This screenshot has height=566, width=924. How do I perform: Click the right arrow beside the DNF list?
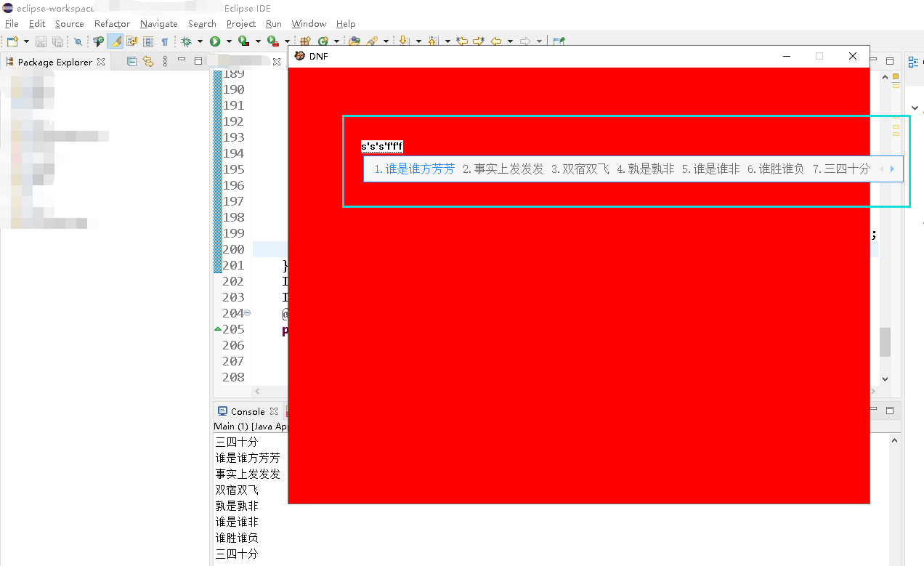coord(891,168)
